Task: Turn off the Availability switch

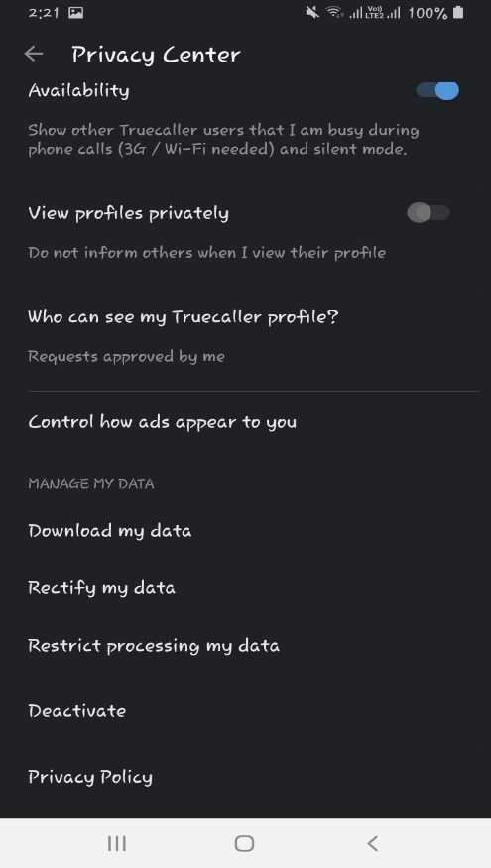Action: coord(437,90)
